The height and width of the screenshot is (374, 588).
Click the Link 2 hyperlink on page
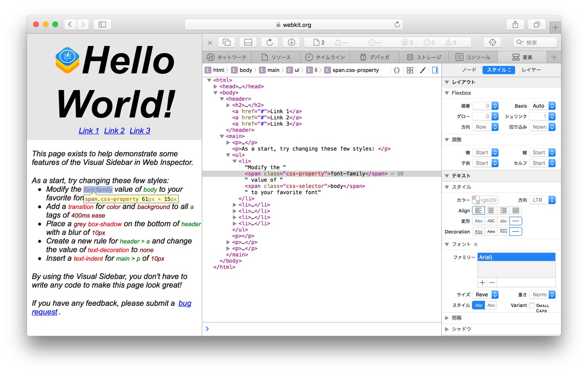click(x=114, y=131)
